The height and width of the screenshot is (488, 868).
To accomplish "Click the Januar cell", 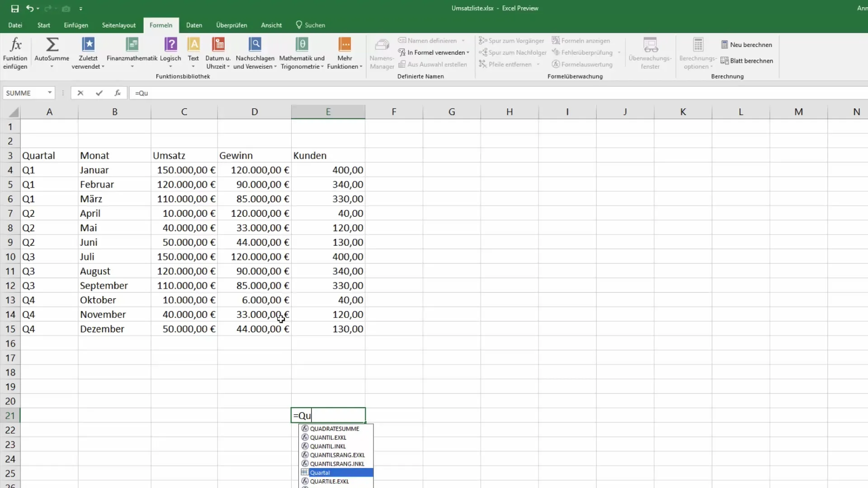I will tap(114, 170).
